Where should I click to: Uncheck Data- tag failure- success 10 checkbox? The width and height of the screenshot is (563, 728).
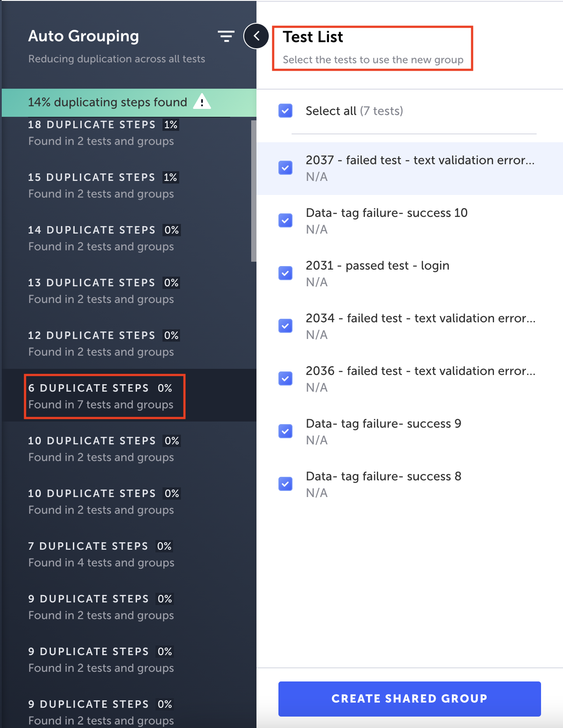(285, 220)
